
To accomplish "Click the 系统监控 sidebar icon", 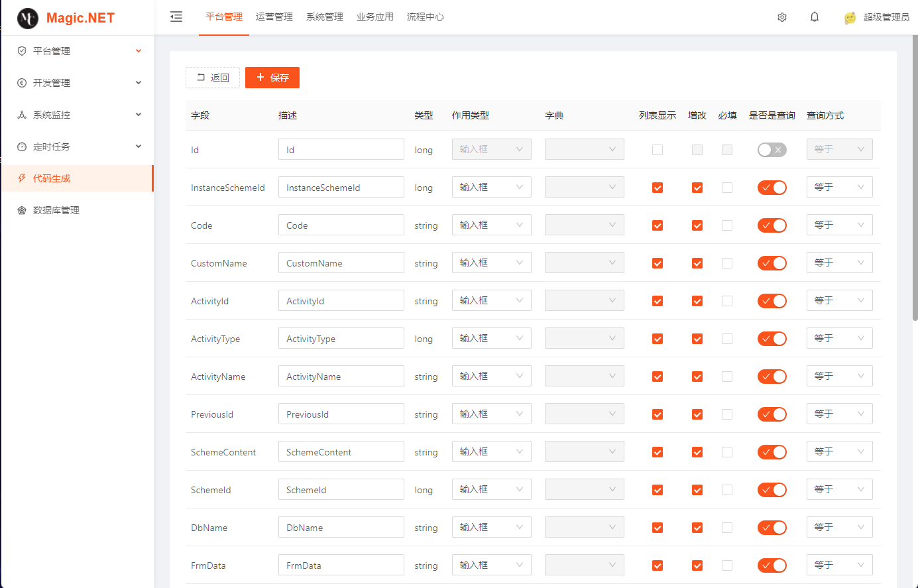I will 22,115.
